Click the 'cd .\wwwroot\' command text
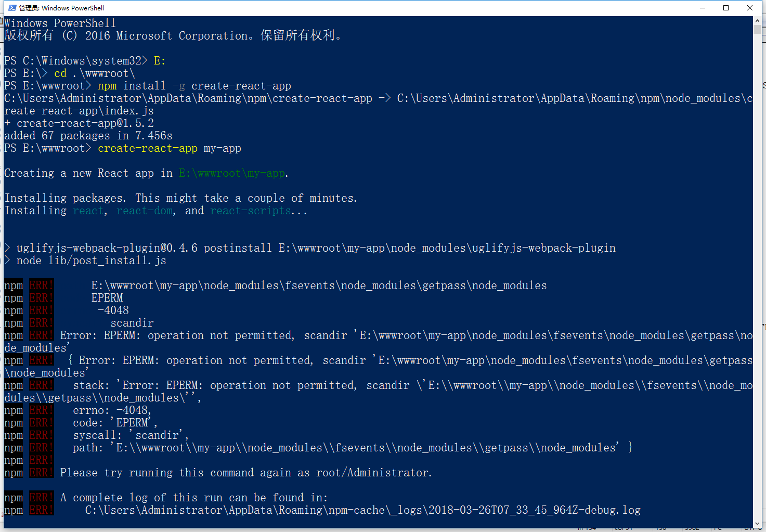 click(x=94, y=73)
